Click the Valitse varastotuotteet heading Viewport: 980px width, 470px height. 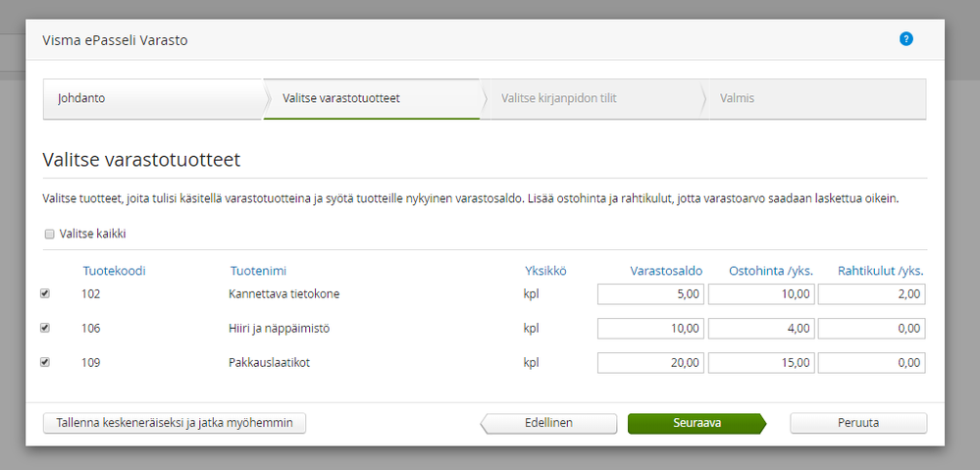coord(141,159)
